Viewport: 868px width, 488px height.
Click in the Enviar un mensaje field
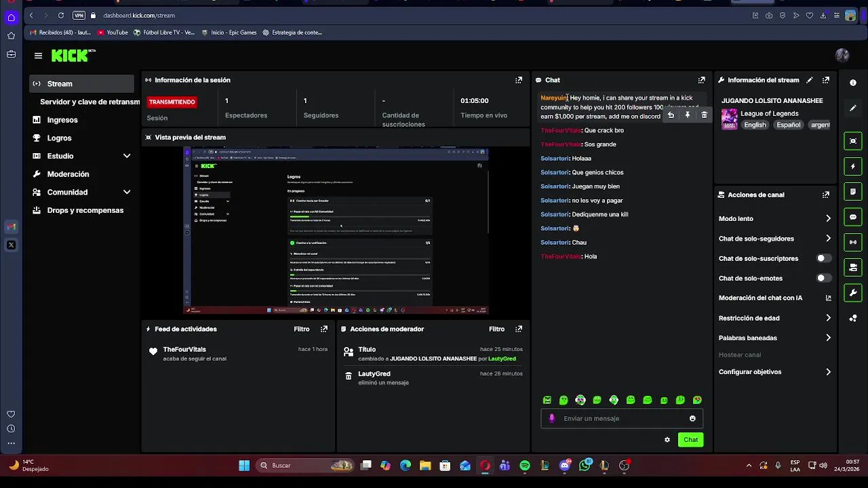622,418
